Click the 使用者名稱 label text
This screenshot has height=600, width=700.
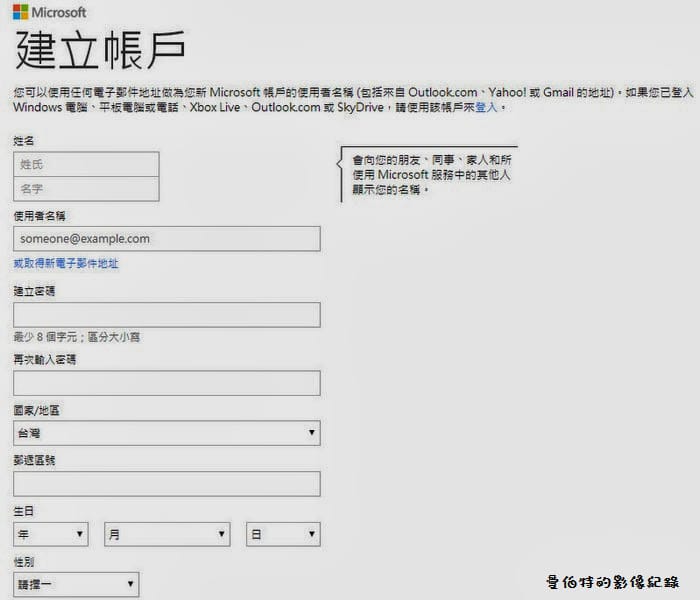click(x=39, y=216)
